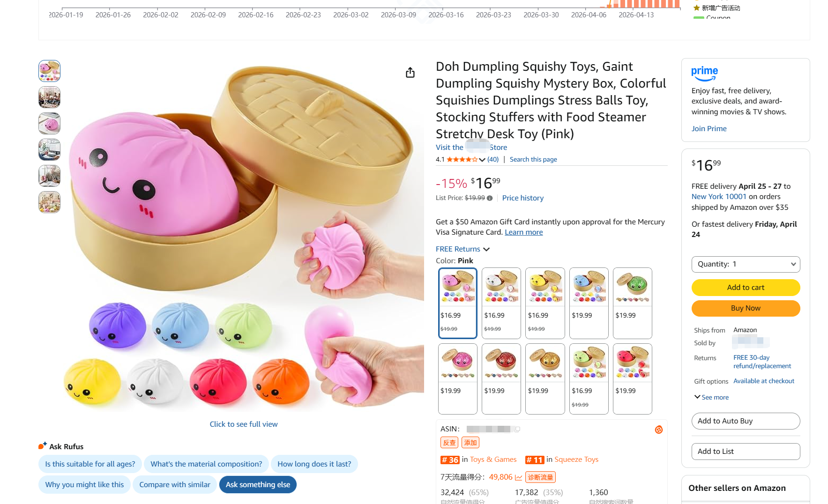This screenshot has width=828, height=504.
Task: Click the orange circular icon in ASIN panel
Action: (659, 430)
